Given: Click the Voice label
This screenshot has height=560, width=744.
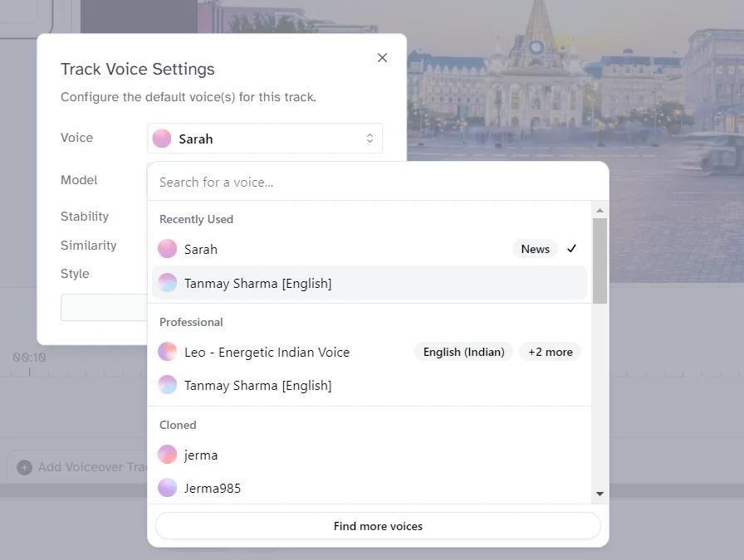Looking at the screenshot, I should click(76, 138).
